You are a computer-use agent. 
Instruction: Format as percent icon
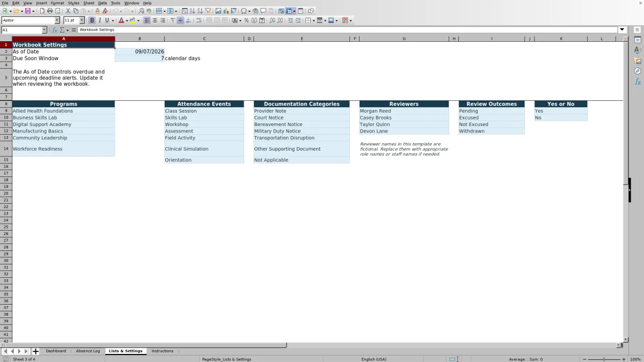(246, 20)
